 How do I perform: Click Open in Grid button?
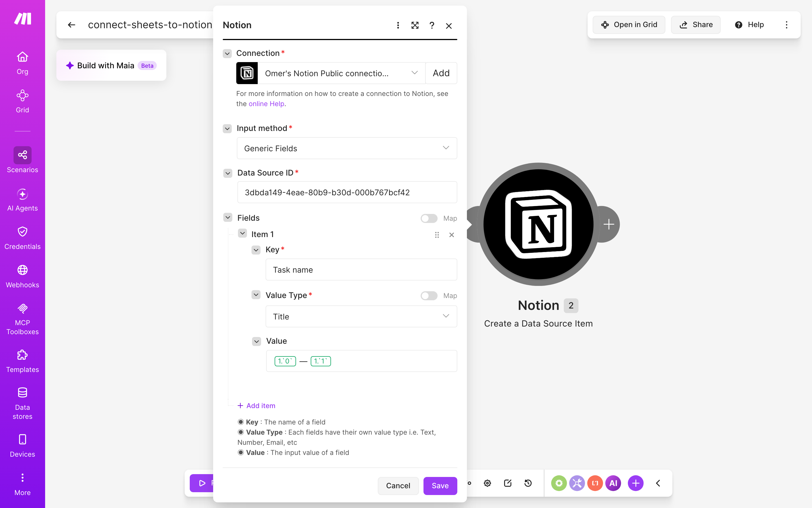[629, 25]
